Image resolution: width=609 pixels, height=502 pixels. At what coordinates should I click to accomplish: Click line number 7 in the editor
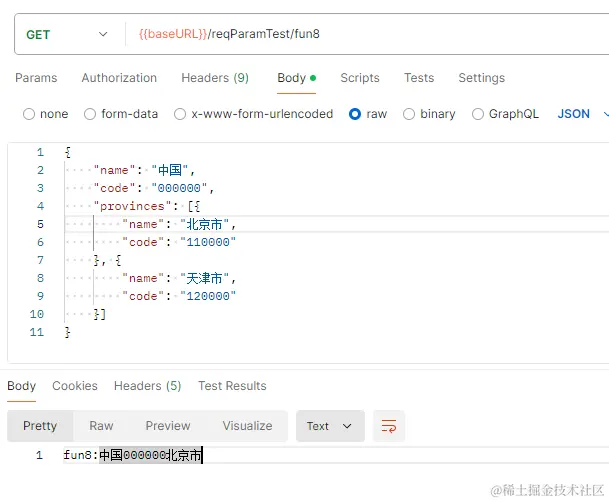click(x=40, y=260)
